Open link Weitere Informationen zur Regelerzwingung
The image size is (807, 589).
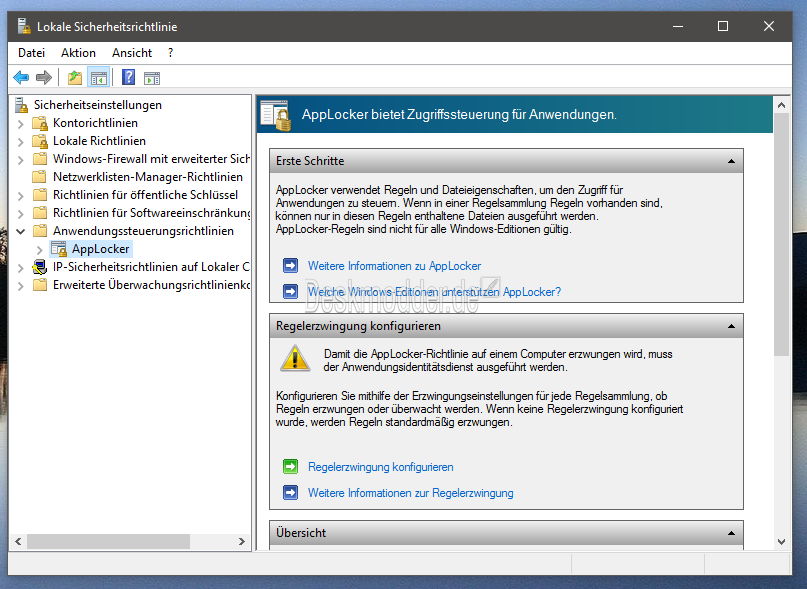pos(410,493)
